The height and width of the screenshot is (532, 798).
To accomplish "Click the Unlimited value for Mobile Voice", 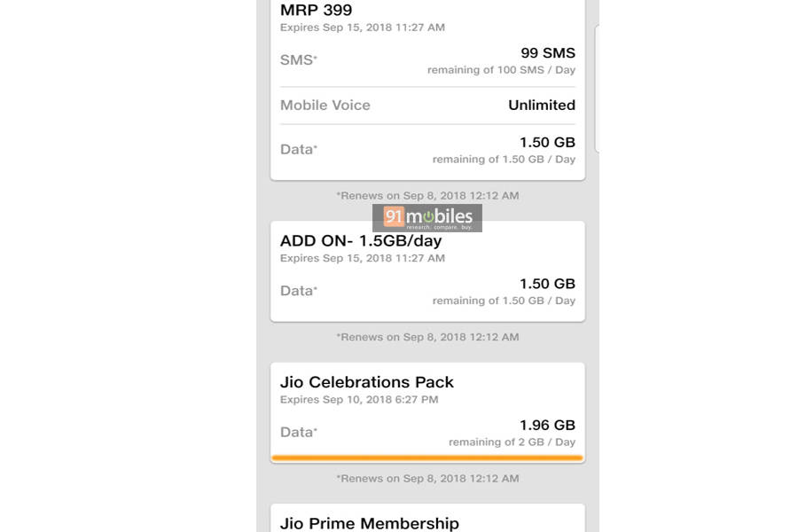I will 542,105.
